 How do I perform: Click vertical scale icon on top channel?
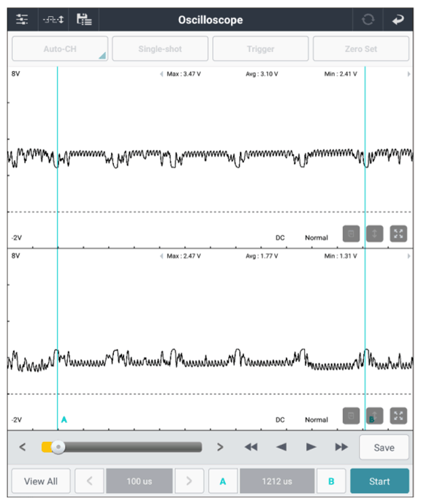click(x=374, y=233)
